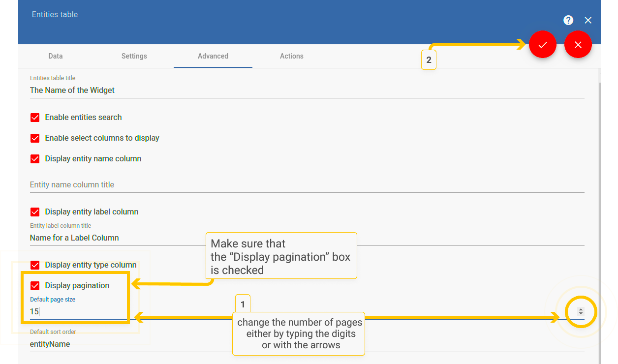
Task: Switch to the Data tab
Action: 56,56
